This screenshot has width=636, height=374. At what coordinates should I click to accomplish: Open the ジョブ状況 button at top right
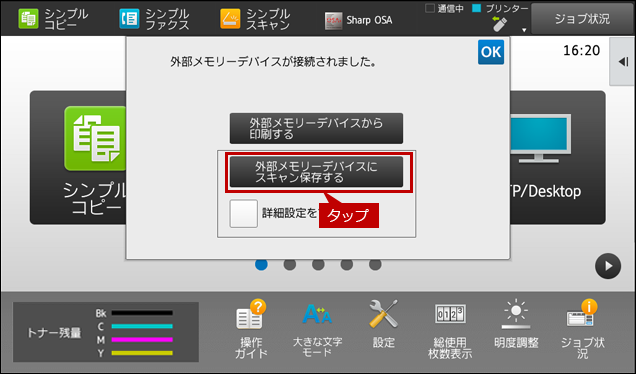coord(582,19)
